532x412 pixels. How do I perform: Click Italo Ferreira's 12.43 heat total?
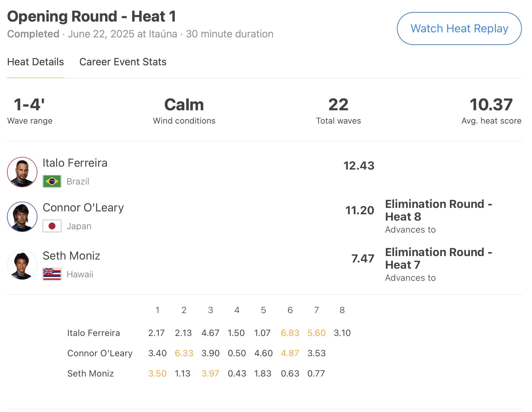pos(359,166)
